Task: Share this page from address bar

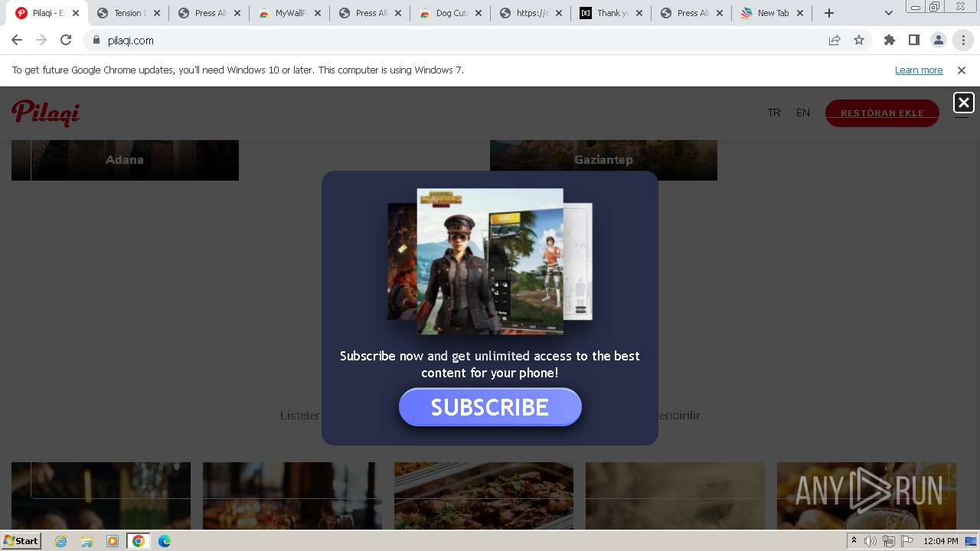Action: click(x=835, y=41)
